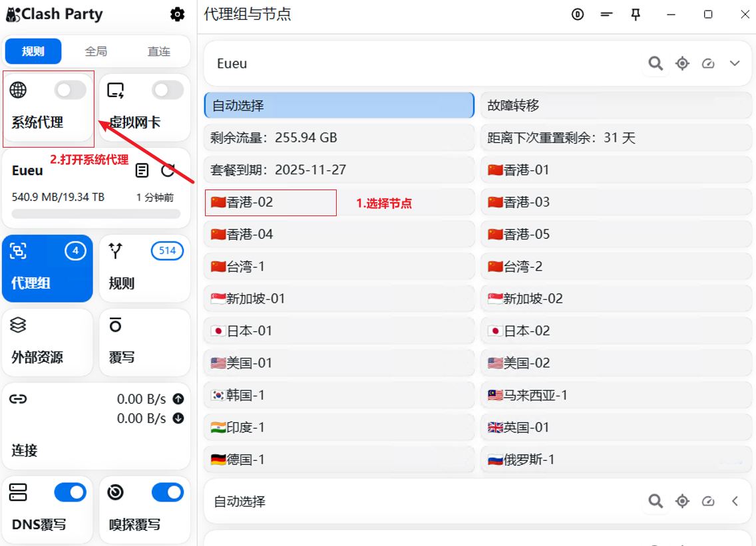The width and height of the screenshot is (756, 546).
Task: Click search icon in 自动选择 group
Action: point(656,501)
